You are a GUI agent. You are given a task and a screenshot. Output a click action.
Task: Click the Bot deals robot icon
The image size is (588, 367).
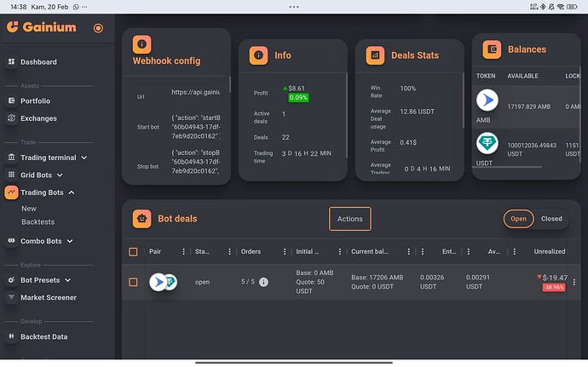click(x=141, y=219)
